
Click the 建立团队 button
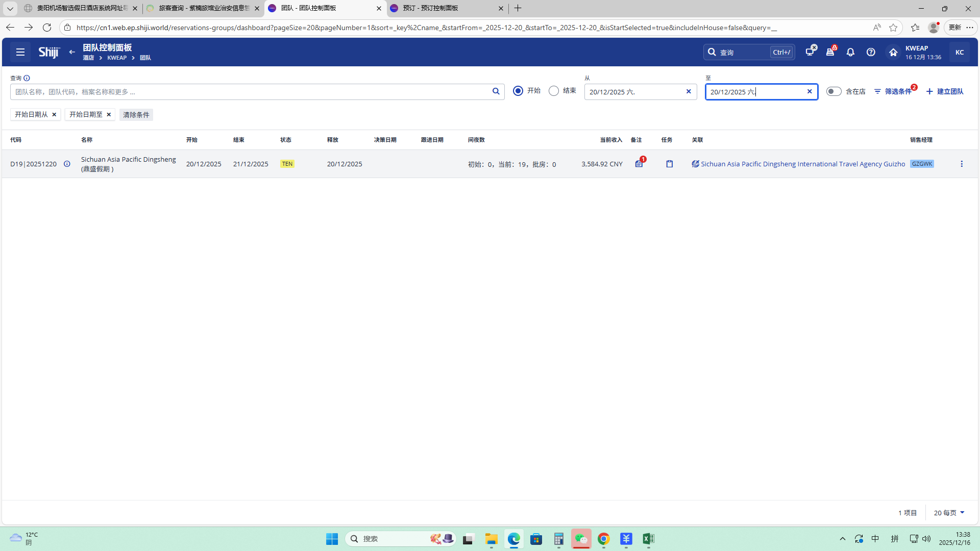(945, 91)
